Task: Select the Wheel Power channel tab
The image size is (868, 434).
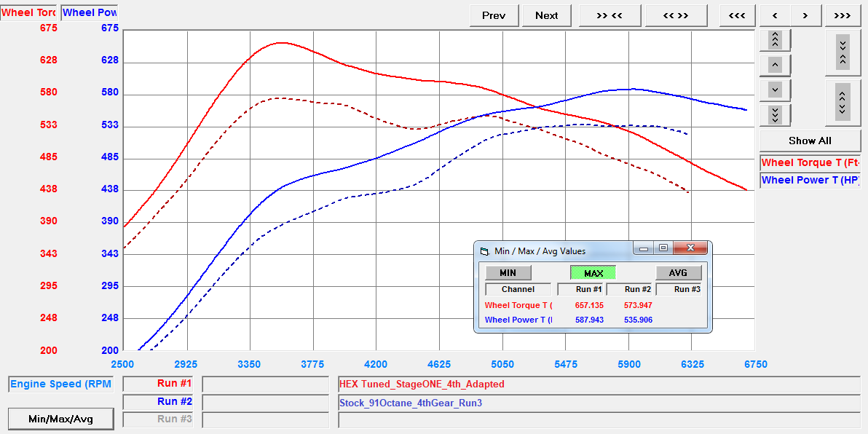Action: click(x=89, y=12)
